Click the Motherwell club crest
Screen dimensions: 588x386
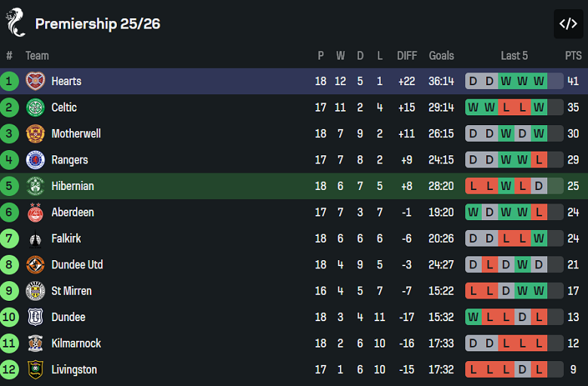point(35,134)
